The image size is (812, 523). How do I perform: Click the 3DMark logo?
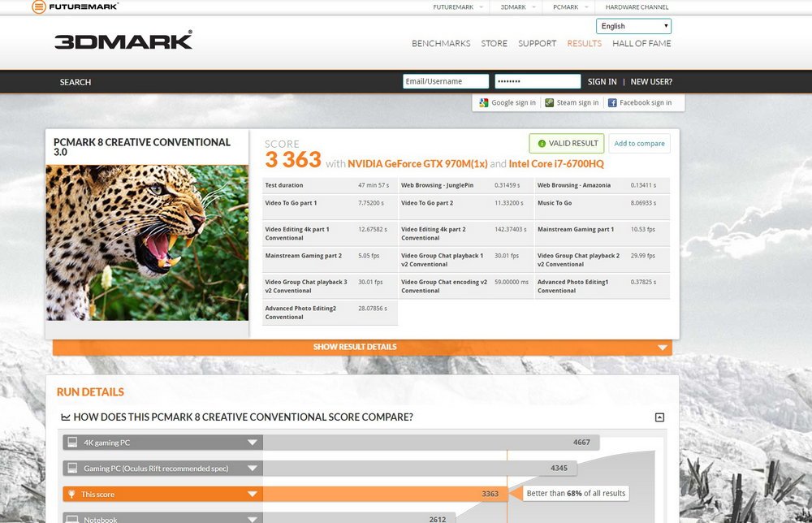click(x=123, y=41)
